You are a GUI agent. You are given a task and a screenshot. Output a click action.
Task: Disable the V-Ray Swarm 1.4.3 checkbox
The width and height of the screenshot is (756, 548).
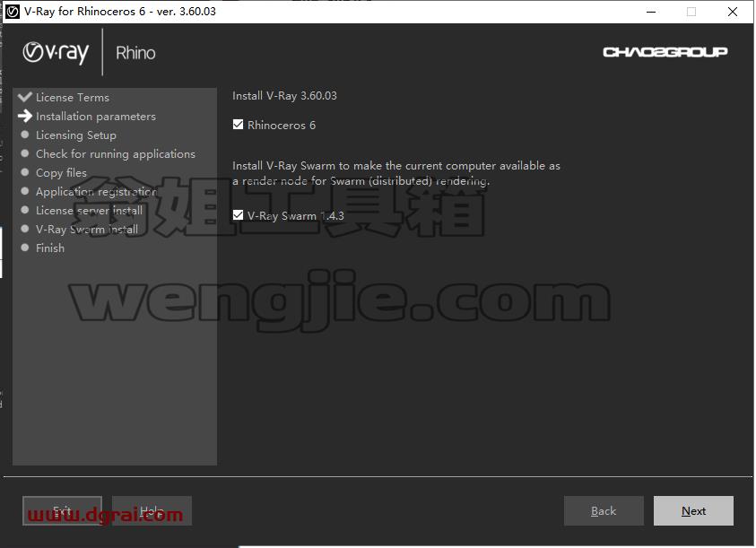point(239,215)
